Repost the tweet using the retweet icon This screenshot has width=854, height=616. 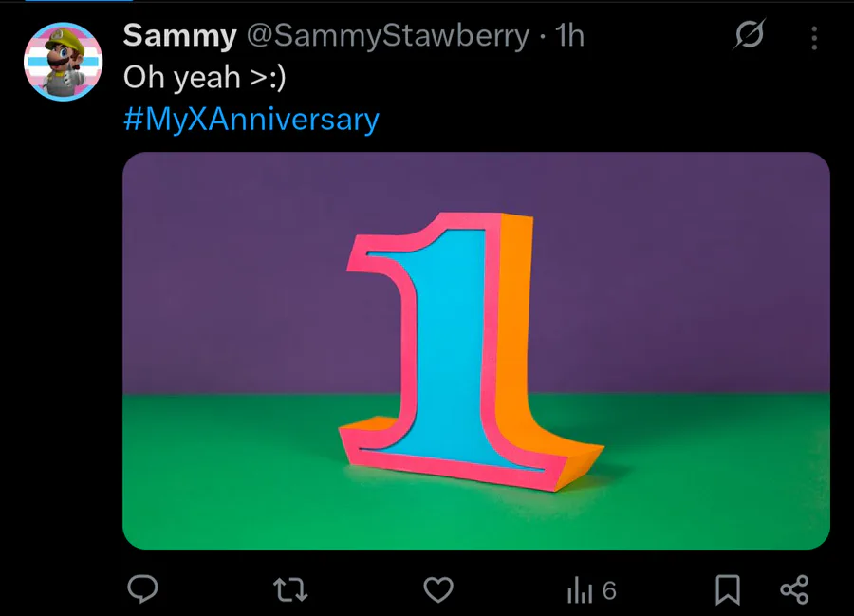(290, 590)
